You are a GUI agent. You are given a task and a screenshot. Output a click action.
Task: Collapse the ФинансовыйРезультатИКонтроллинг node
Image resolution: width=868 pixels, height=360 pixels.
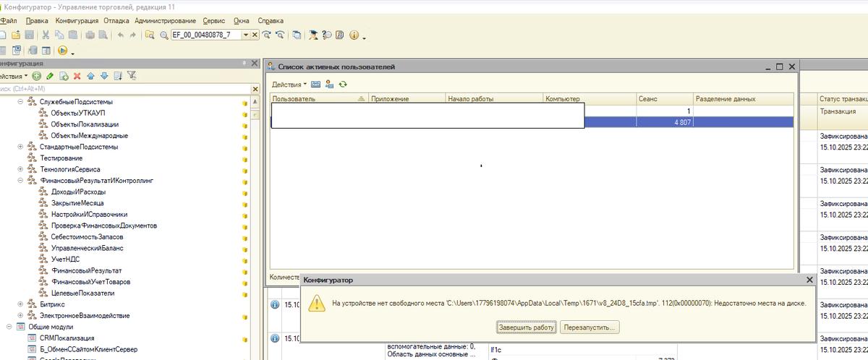[x=20, y=180]
